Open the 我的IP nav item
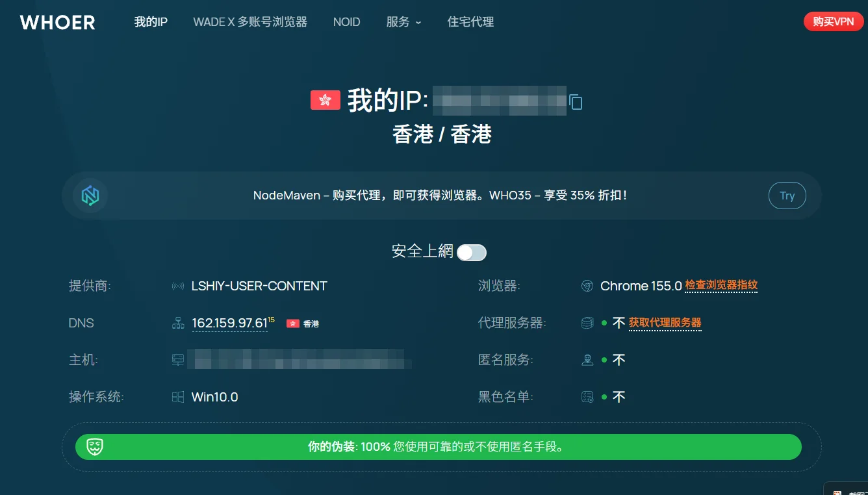This screenshot has width=868, height=495. click(x=151, y=22)
